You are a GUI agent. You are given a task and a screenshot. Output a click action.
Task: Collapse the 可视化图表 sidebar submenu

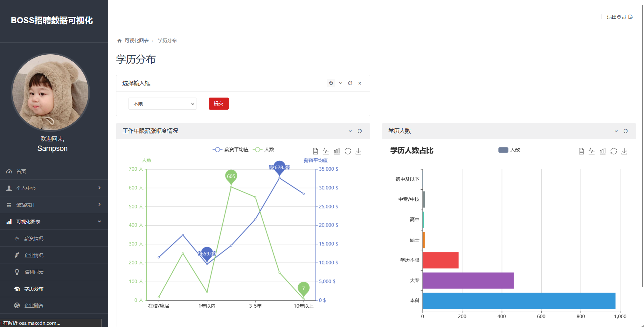point(99,221)
